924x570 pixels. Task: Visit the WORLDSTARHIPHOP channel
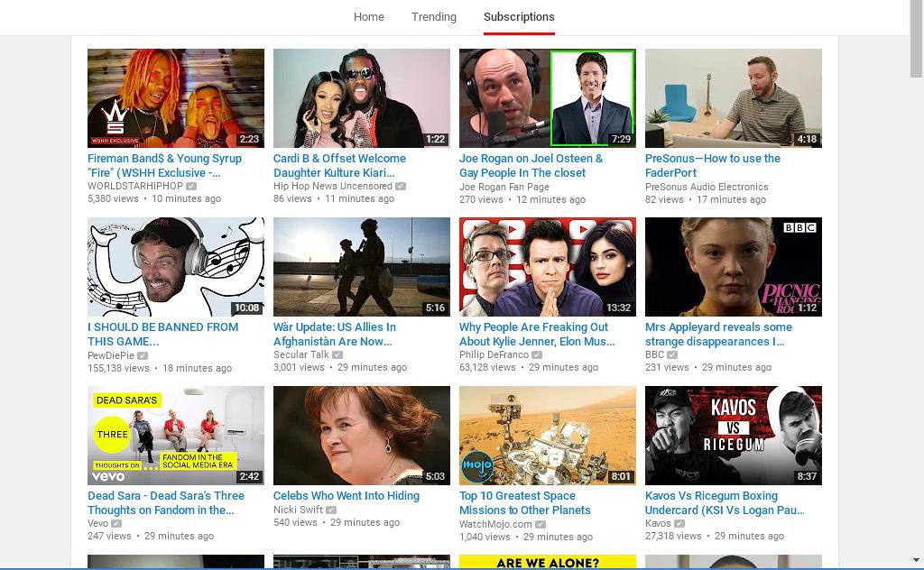click(135, 186)
